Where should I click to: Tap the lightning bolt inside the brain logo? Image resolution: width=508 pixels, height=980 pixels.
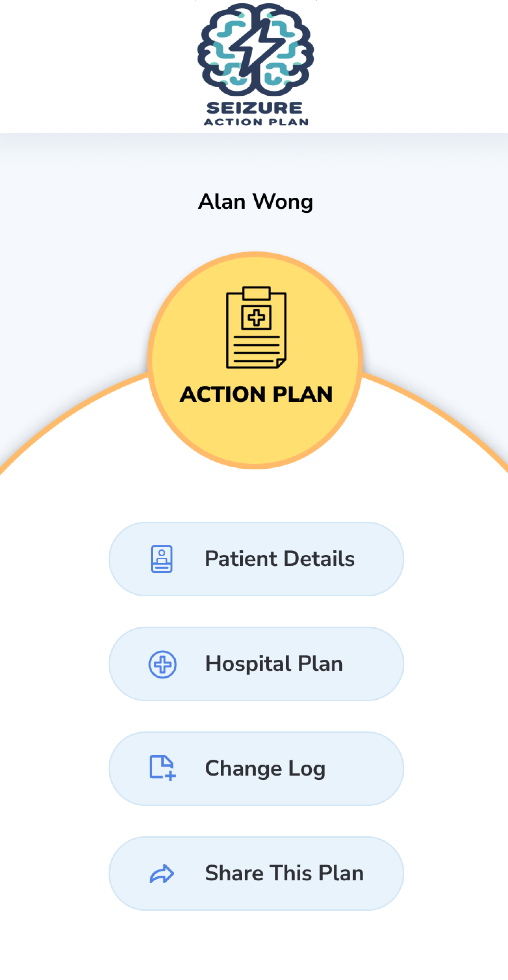click(x=256, y=47)
